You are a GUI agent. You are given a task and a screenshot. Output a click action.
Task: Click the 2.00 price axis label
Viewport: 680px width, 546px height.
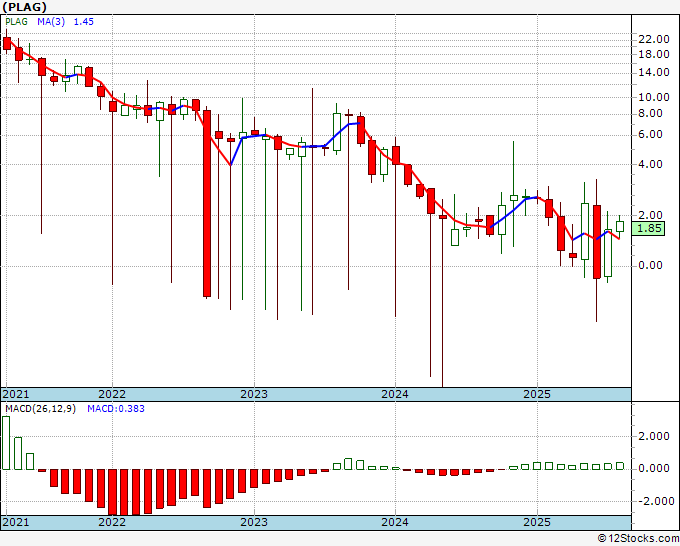pyautogui.click(x=650, y=215)
